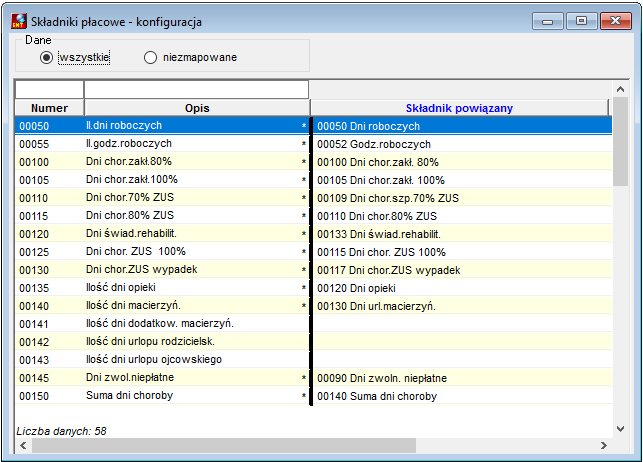This screenshot has height=462, width=643.
Task: Select row number 00115 in Numer column
Action: point(34,216)
